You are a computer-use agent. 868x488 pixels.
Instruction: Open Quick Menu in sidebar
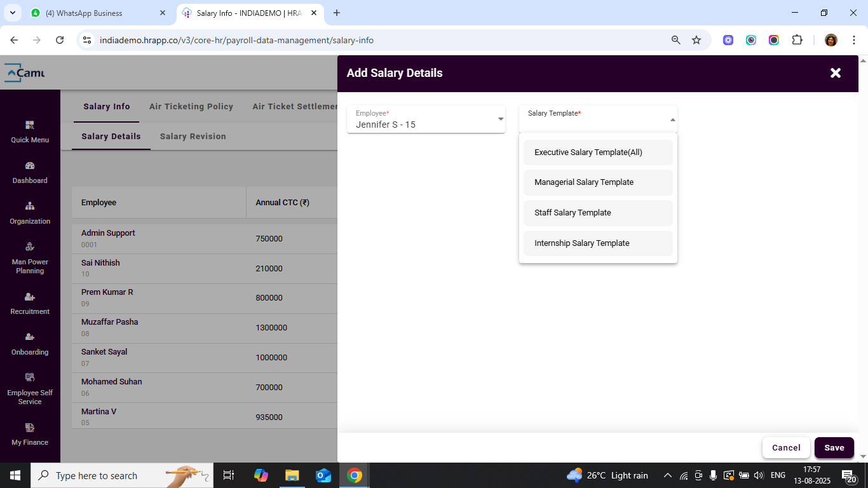click(x=30, y=125)
